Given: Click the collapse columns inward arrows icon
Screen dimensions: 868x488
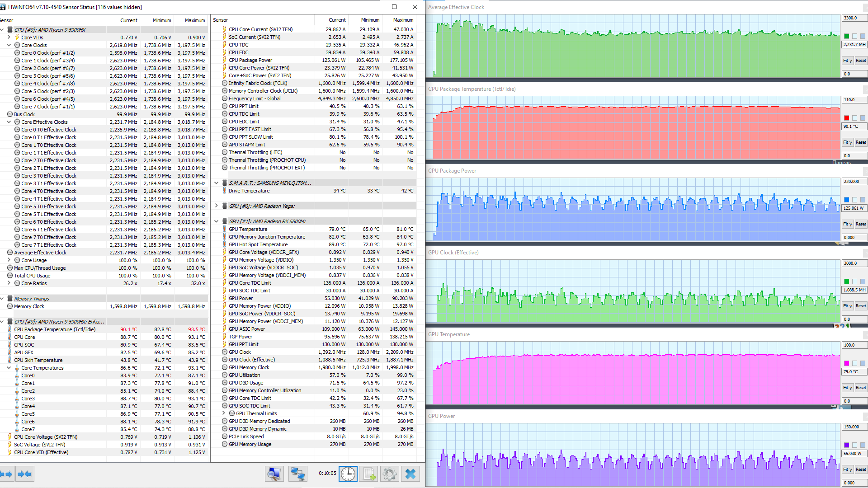Looking at the screenshot, I should pos(24,474).
